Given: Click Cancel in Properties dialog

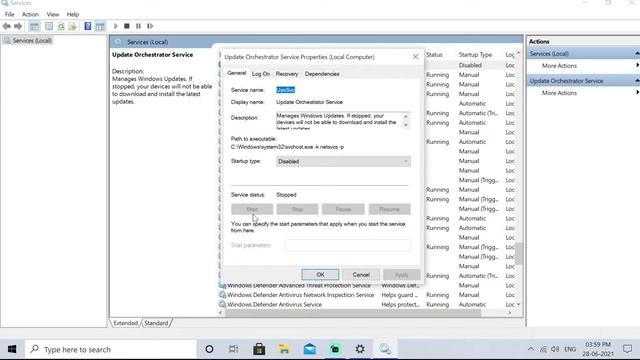Looking at the screenshot, I should 361,275.
